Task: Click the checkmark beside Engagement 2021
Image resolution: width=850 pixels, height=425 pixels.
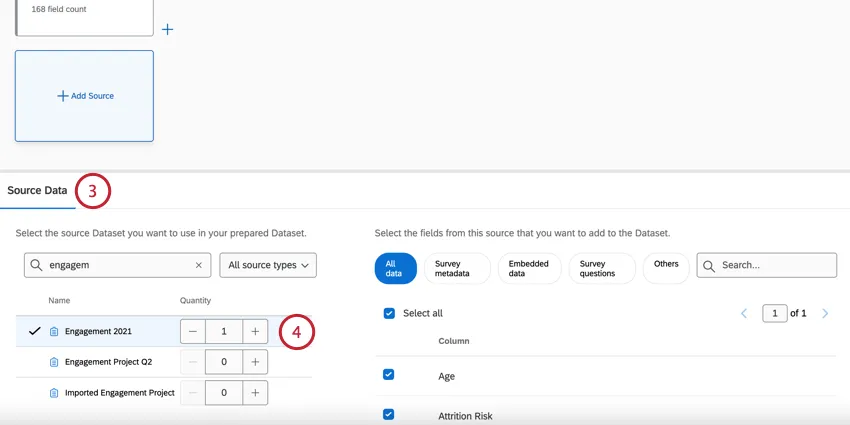Action: pyautogui.click(x=35, y=331)
